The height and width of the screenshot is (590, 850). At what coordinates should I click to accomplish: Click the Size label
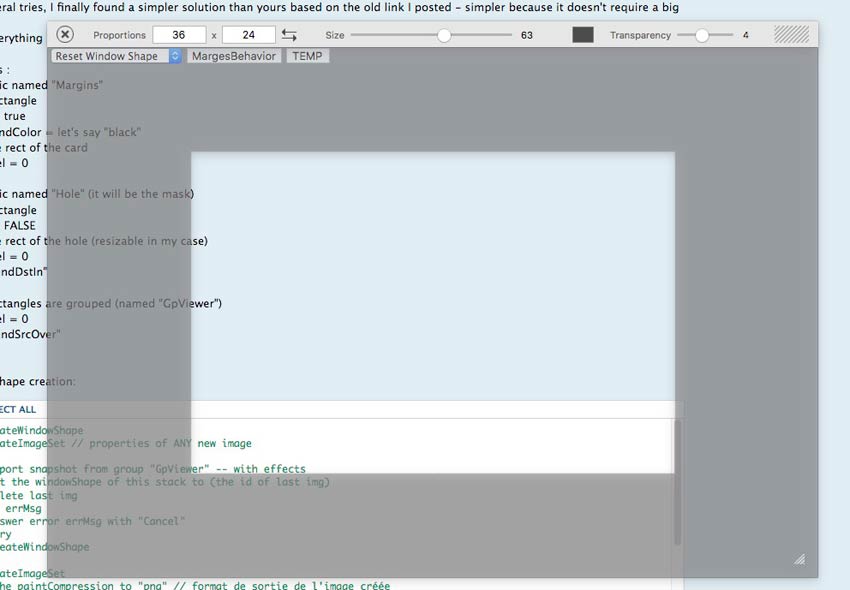334,35
